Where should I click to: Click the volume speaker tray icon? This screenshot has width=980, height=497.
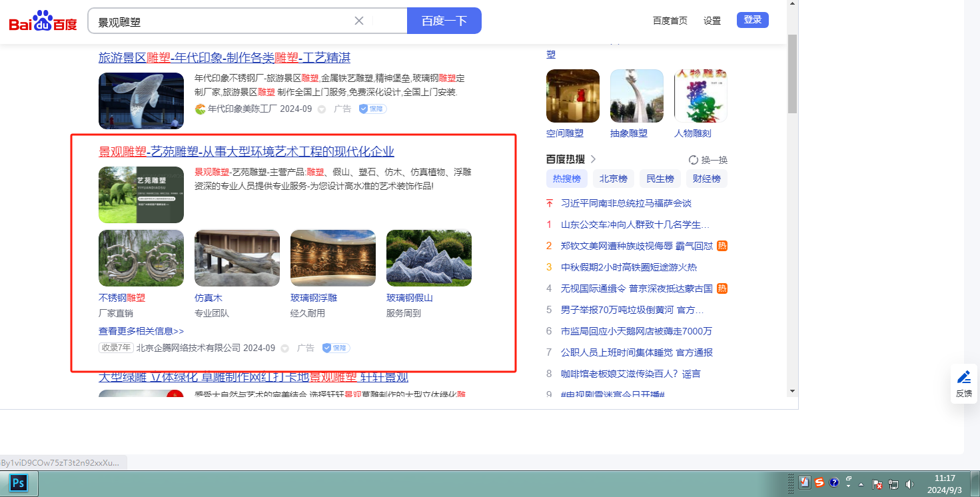910,484
